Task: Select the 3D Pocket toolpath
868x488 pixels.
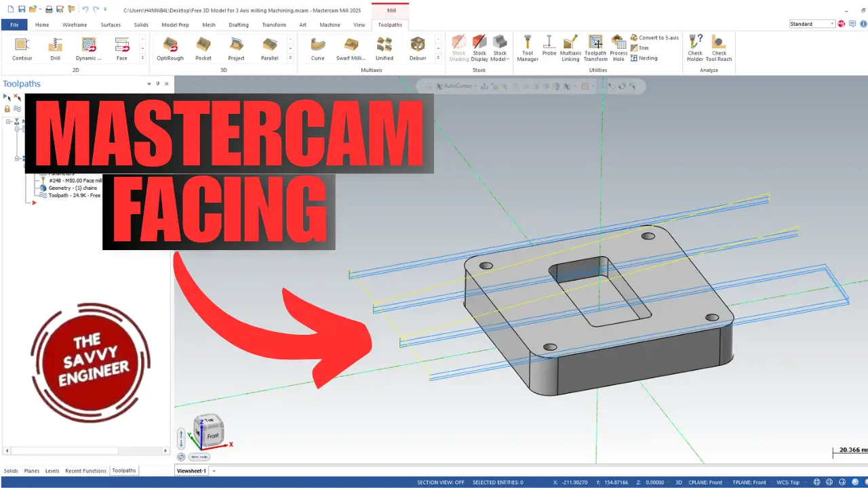Action: coord(203,49)
